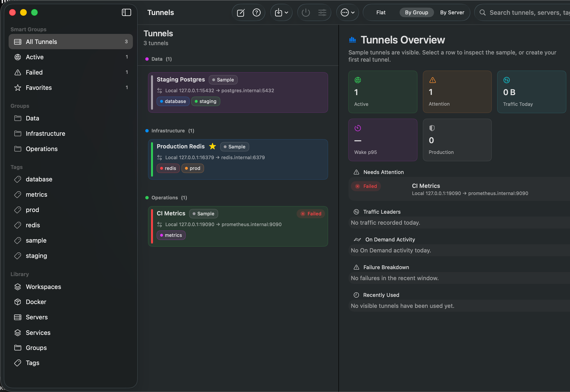Open the Infrastructure group in sidebar
Viewport: 570px width, 392px height.
[x=71, y=134]
